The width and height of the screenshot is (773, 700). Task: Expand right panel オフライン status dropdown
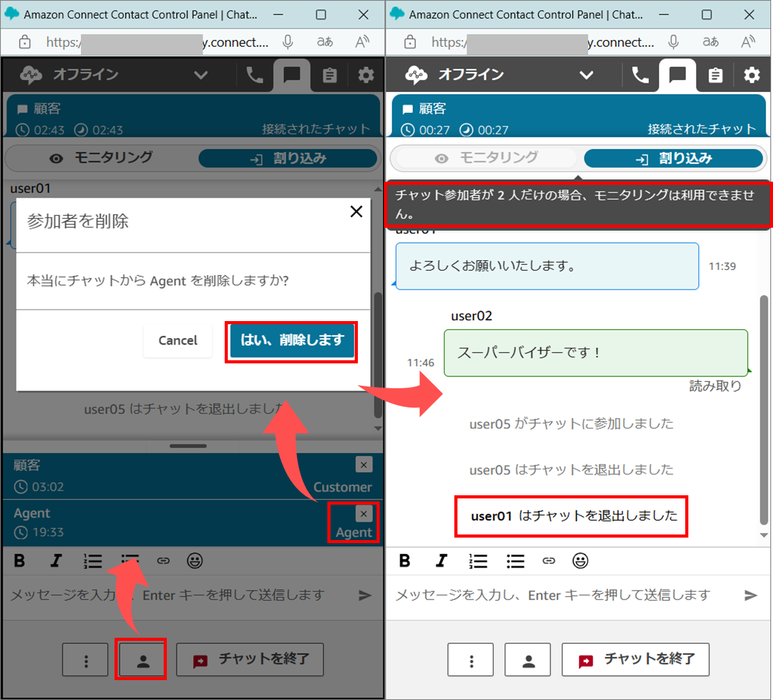586,75
